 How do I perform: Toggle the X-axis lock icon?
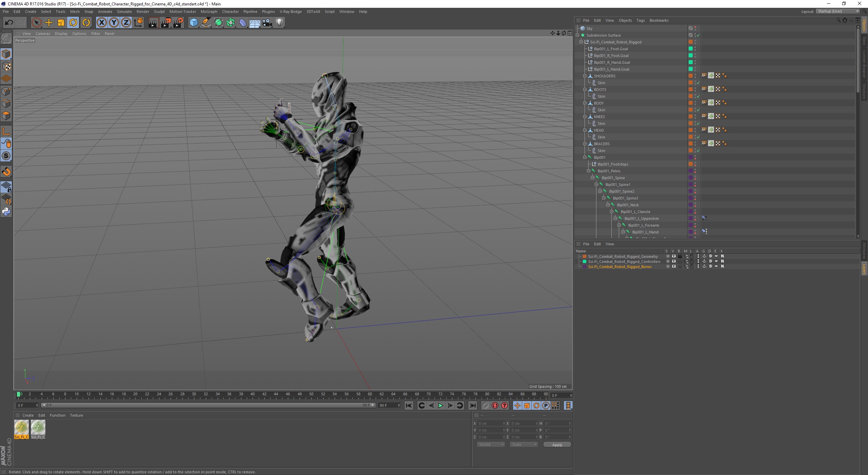pos(101,23)
